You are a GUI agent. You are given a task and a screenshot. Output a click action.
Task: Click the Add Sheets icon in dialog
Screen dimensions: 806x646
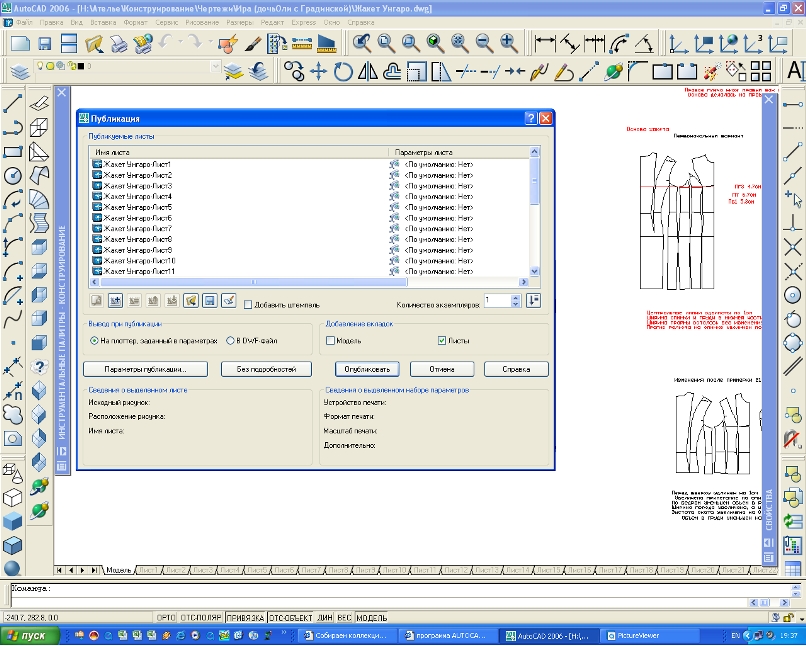pyautogui.click(x=115, y=300)
